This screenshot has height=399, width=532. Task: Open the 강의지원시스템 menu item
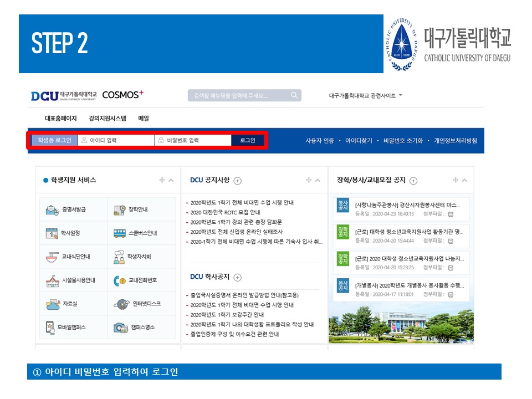108,118
